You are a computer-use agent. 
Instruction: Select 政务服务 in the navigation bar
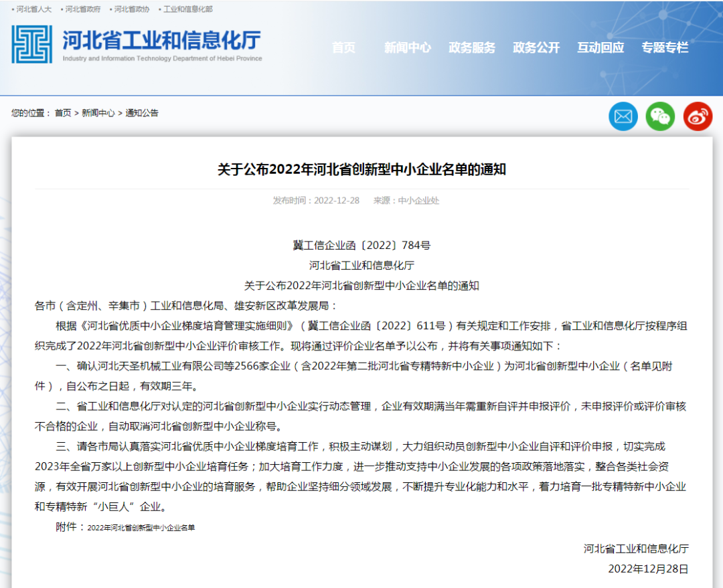(x=472, y=47)
